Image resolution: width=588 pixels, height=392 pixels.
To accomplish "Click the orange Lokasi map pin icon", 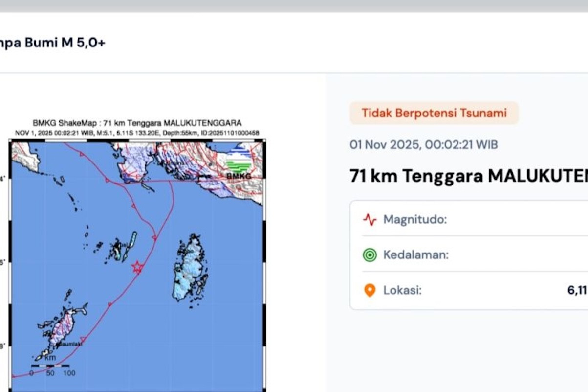I will click(370, 290).
